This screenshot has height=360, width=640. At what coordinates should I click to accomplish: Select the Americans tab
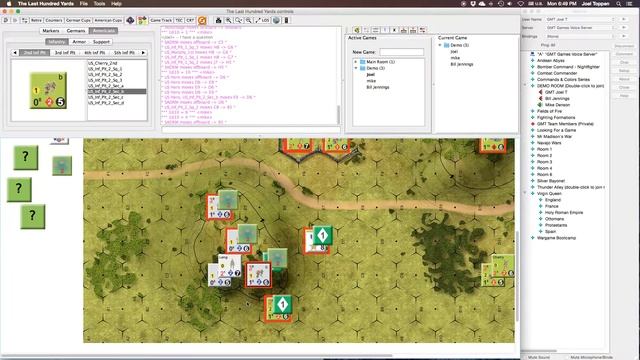(103, 31)
